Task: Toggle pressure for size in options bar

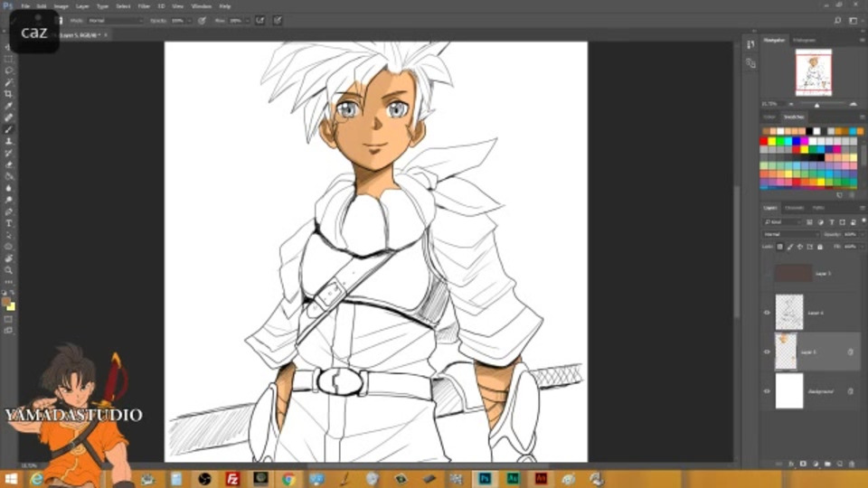Action: pos(278,21)
